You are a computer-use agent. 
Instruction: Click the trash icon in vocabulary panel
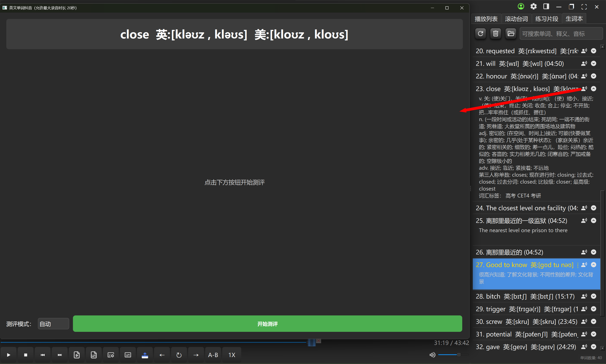point(495,34)
